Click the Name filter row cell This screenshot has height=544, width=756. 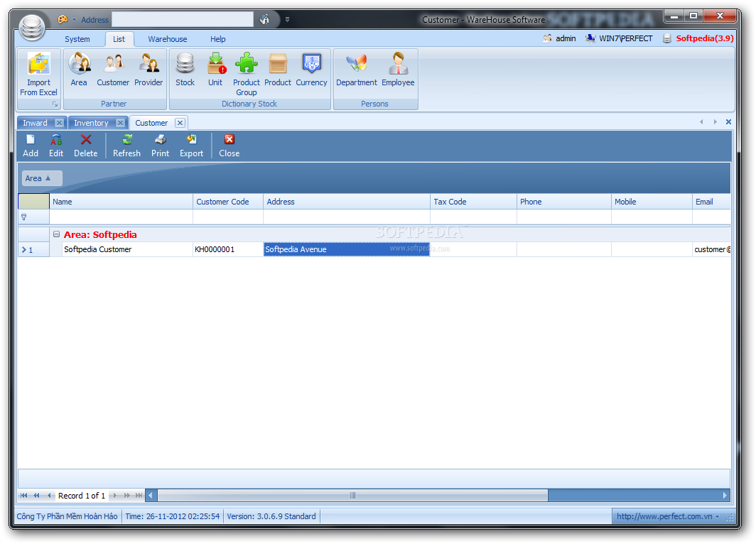[121, 217]
